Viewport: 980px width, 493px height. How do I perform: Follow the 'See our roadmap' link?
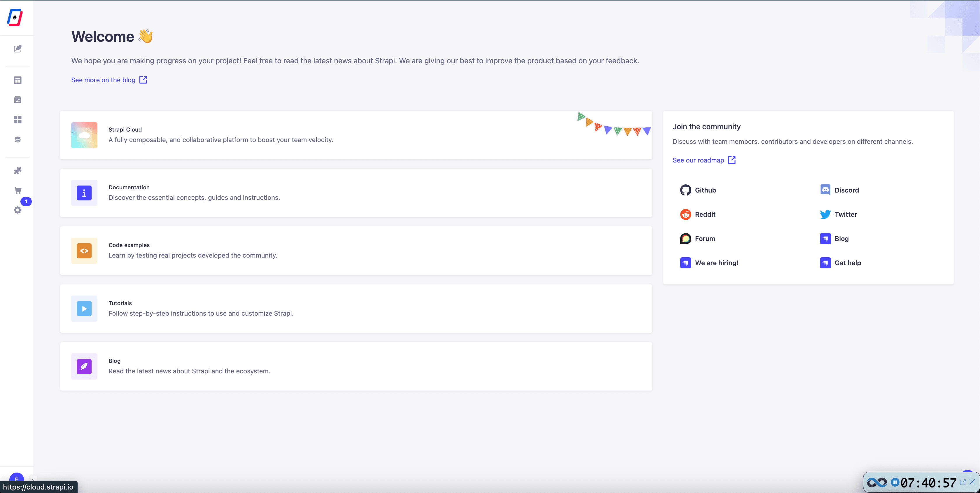704,160
